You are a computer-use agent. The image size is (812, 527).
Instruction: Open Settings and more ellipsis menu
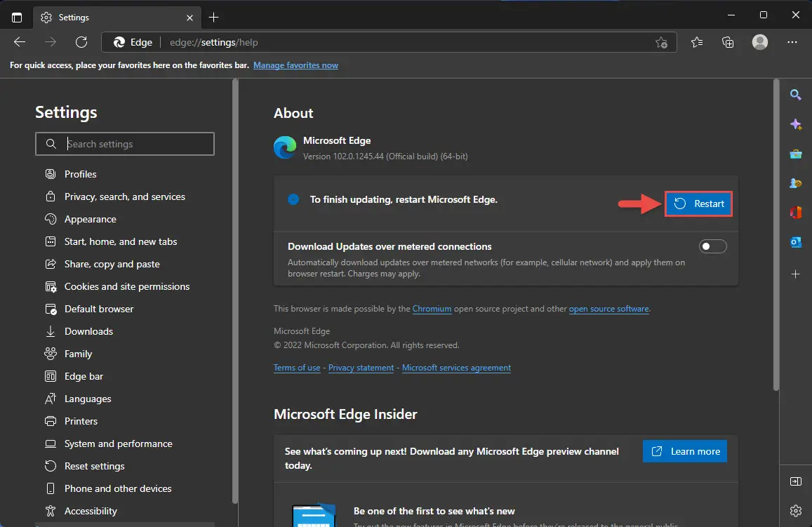[x=792, y=42]
